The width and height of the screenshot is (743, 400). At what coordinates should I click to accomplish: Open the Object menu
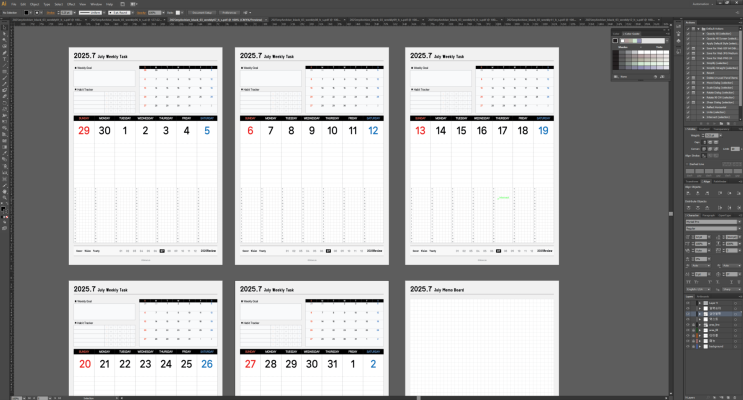pos(35,4)
